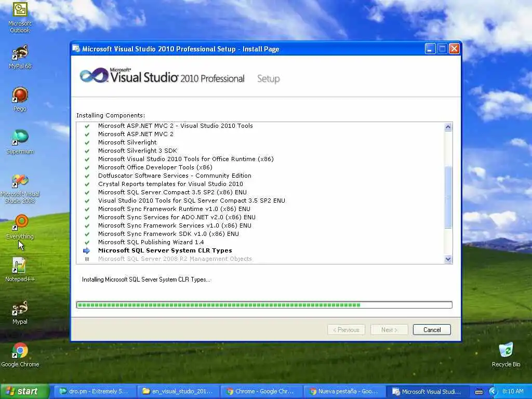Click the checkmark beside Microsoft Silverlight 3 SDK
Screen dimensions: 532x399
coord(87,151)
